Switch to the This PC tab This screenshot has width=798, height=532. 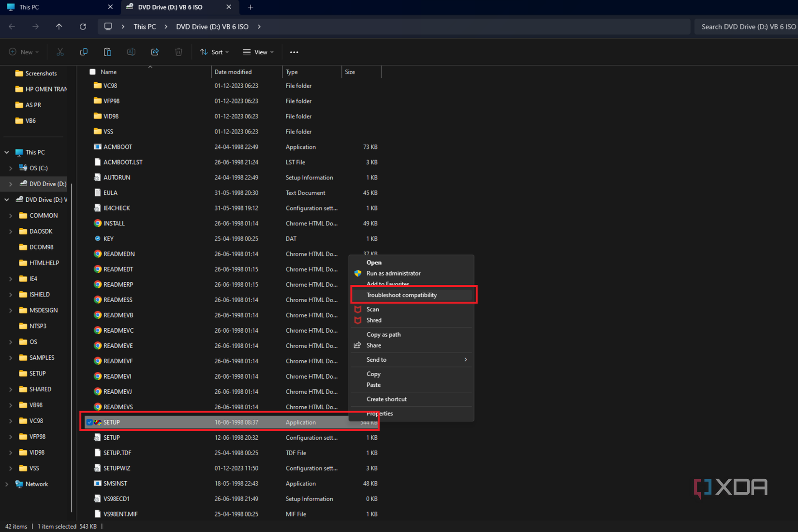pyautogui.click(x=29, y=7)
